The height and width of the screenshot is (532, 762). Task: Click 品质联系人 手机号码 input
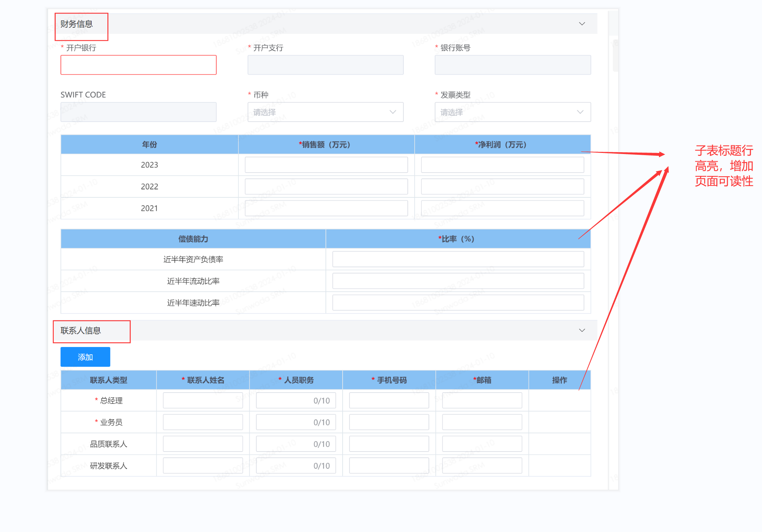click(388, 444)
